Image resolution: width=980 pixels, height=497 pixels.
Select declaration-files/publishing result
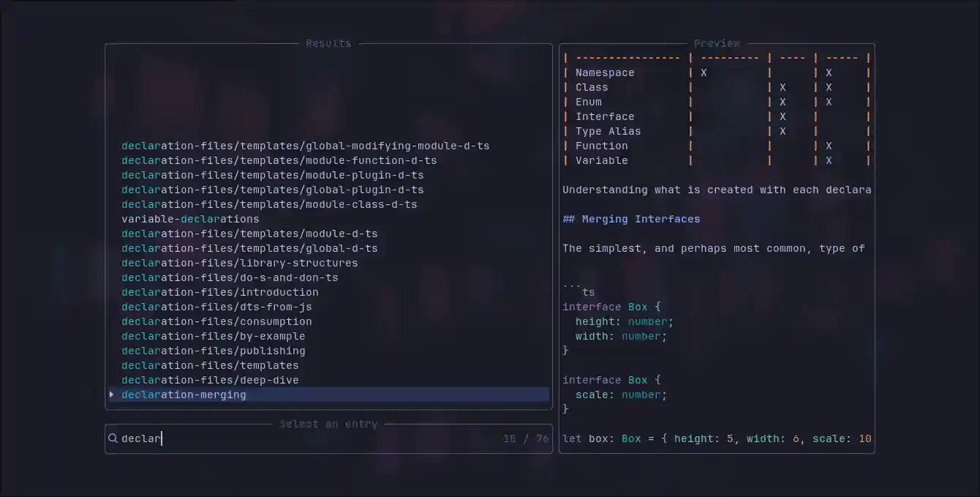click(x=214, y=351)
